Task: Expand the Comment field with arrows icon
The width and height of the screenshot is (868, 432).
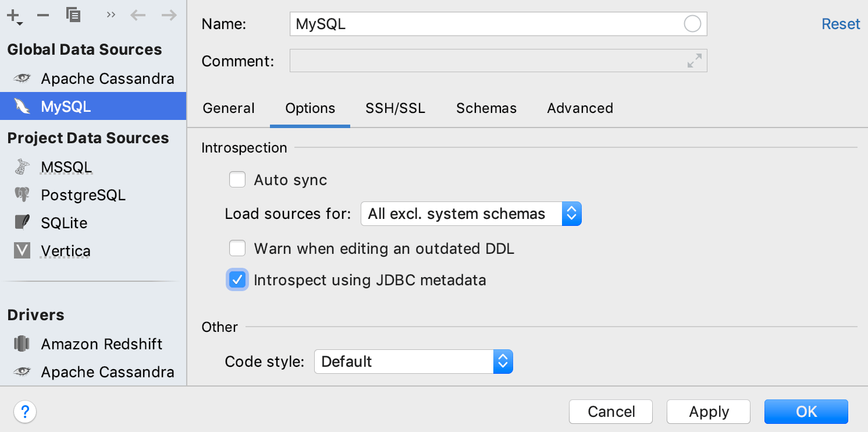Action: click(x=695, y=61)
